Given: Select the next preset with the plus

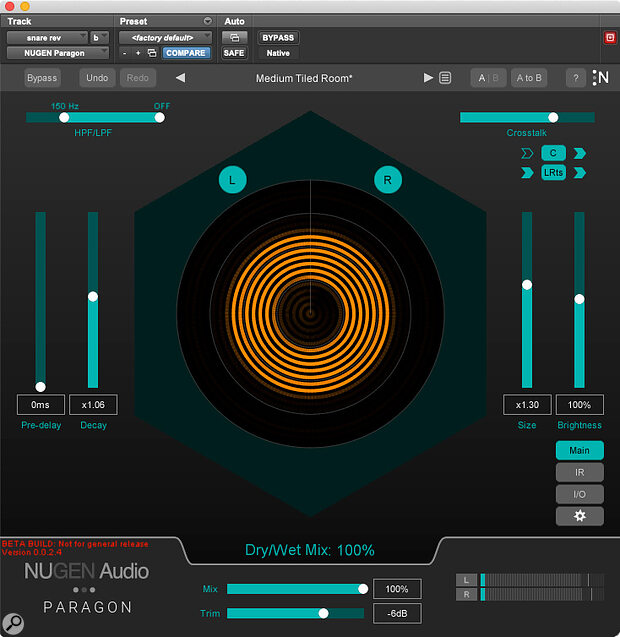Looking at the screenshot, I should (138, 53).
